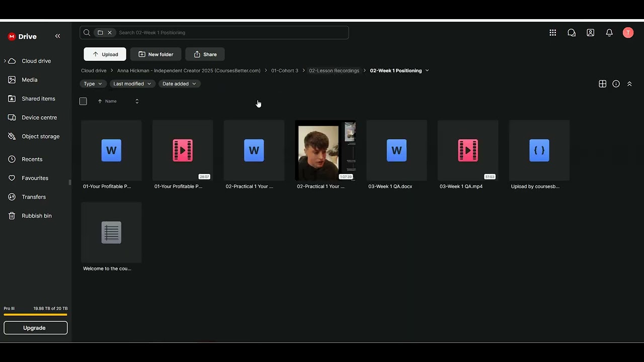The image size is (644, 362).
Task: Click the search magnifier icon
Action: click(x=87, y=33)
